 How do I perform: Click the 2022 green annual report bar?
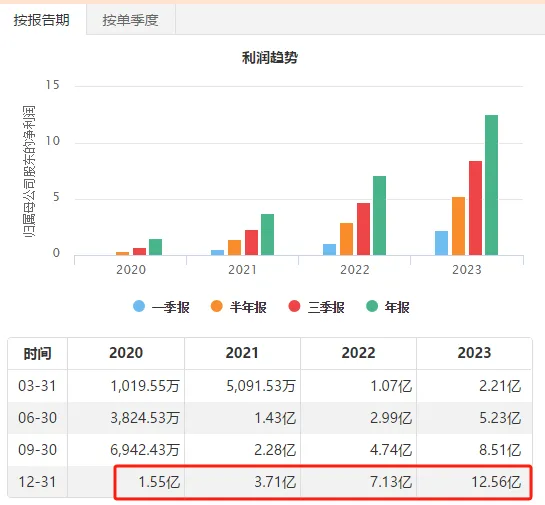point(380,215)
